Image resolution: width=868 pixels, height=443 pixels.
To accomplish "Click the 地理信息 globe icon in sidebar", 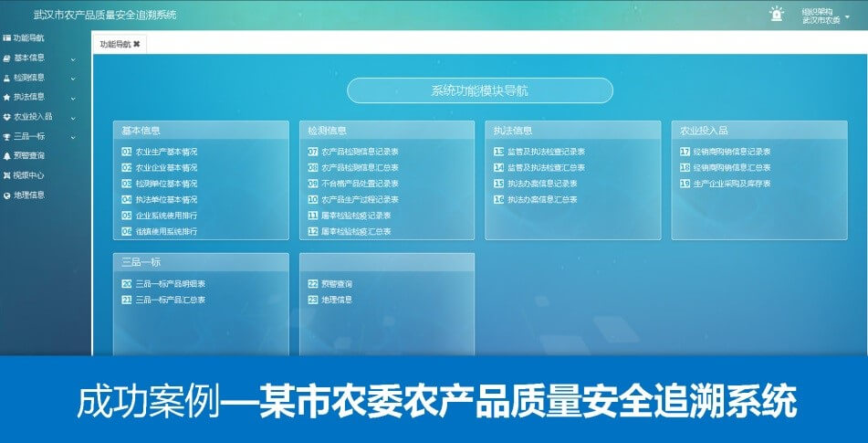I will pyautogui.click(x=7, y=195).
